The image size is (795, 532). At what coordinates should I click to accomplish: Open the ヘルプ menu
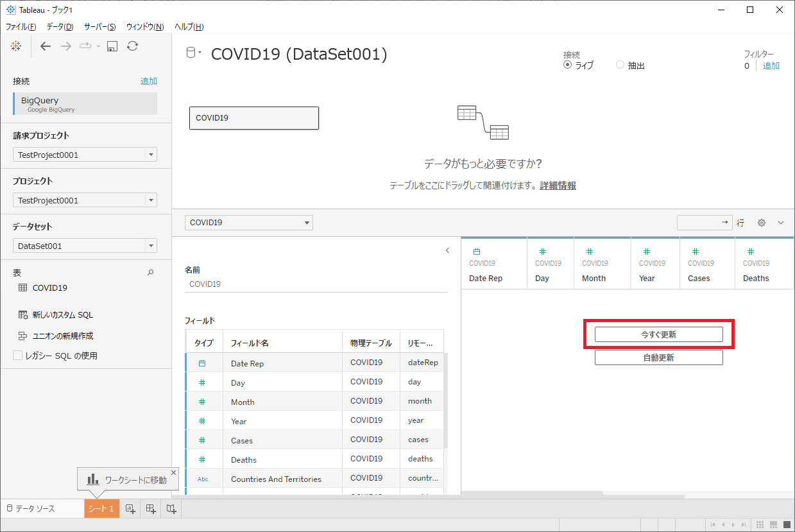(189, 26)
